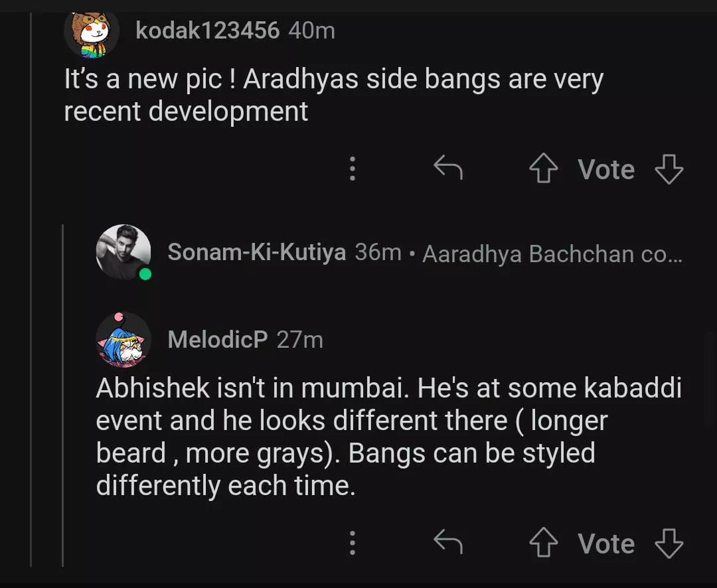Click the 40m timestamp on kodak123456's comment

point(311,31)
